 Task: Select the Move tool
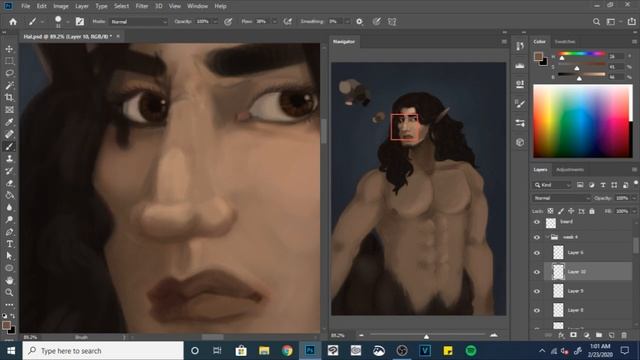tap(9, 49)
